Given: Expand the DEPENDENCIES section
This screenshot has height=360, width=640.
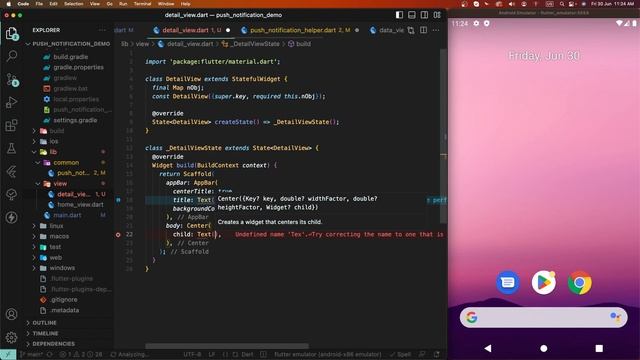Looking at the screenshot, I should click(53, 344).
